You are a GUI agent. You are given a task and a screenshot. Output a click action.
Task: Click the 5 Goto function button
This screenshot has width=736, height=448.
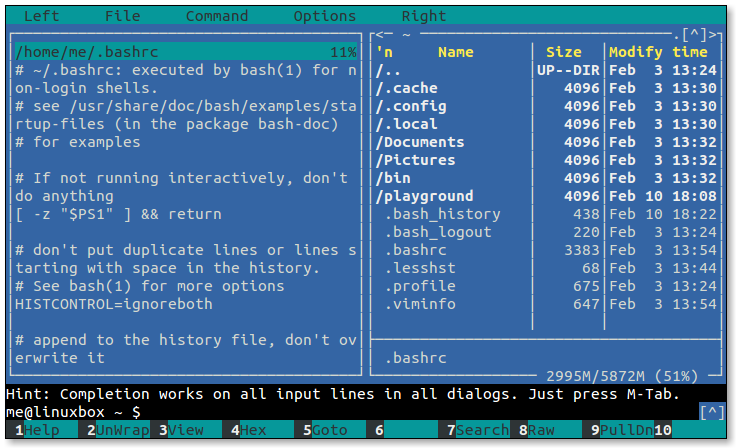pos(329,430)
